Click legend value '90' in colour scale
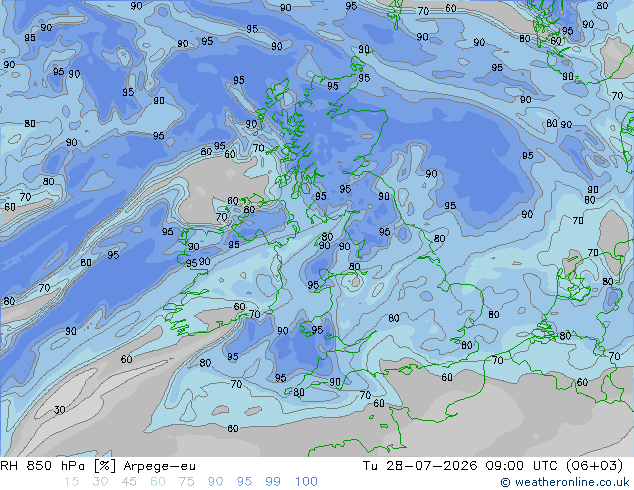Viewport: 634px width, 490px height. [x=215, y=482]
